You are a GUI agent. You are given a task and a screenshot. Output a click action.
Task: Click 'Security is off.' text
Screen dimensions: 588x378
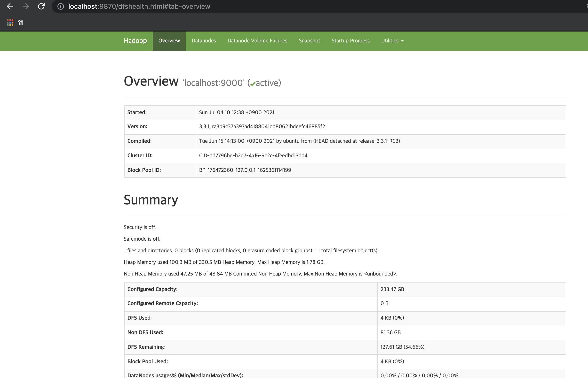[x=140, y=227]
